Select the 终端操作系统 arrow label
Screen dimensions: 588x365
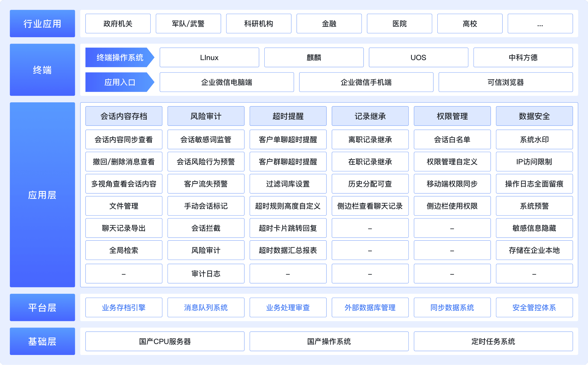[120, 58]
